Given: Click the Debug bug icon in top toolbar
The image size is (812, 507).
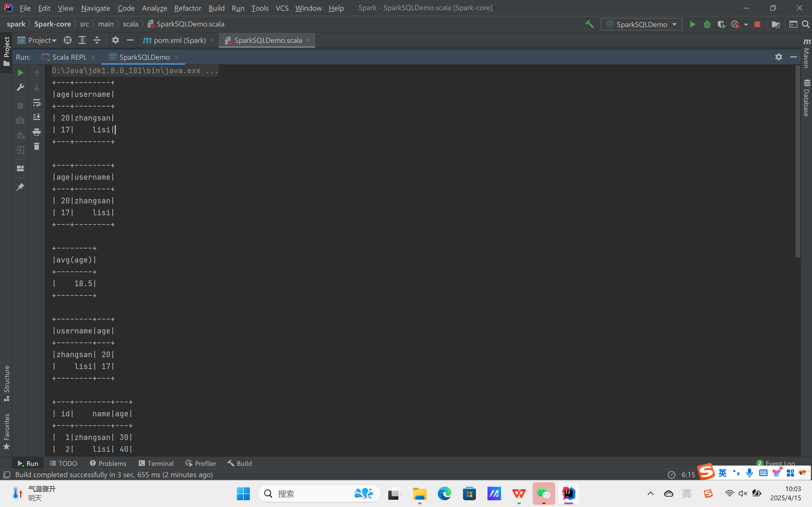Looking at the screenshot, I should click(707, 25).
